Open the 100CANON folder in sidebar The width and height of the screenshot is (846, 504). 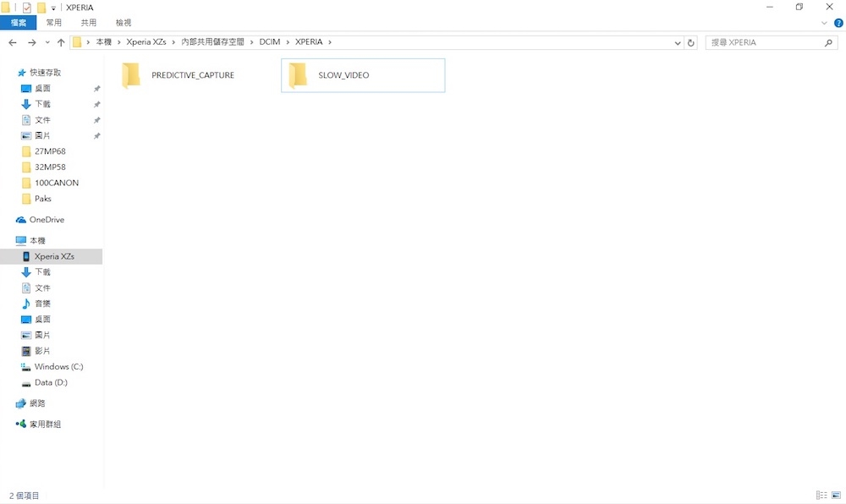[x=56, y=183]
